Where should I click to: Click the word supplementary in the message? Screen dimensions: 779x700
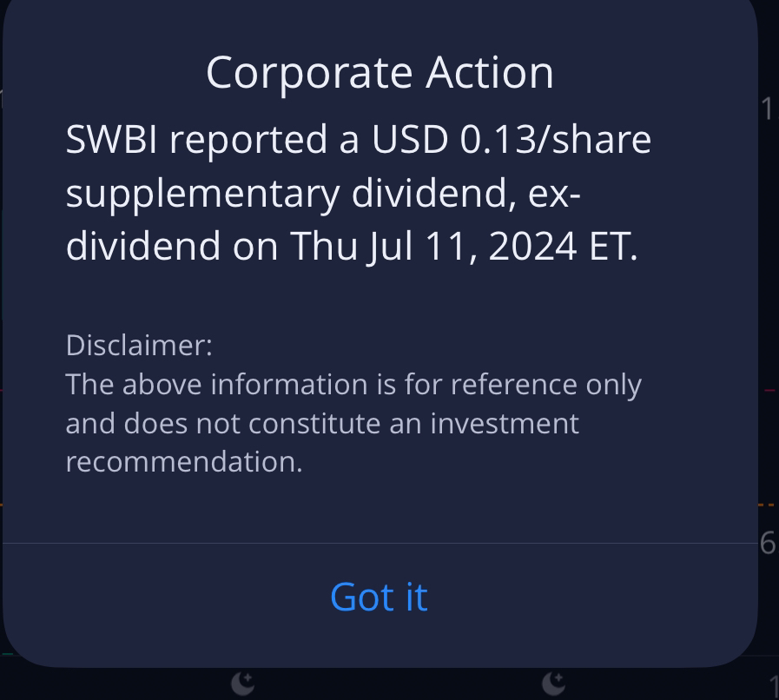(x=202, y=193)
